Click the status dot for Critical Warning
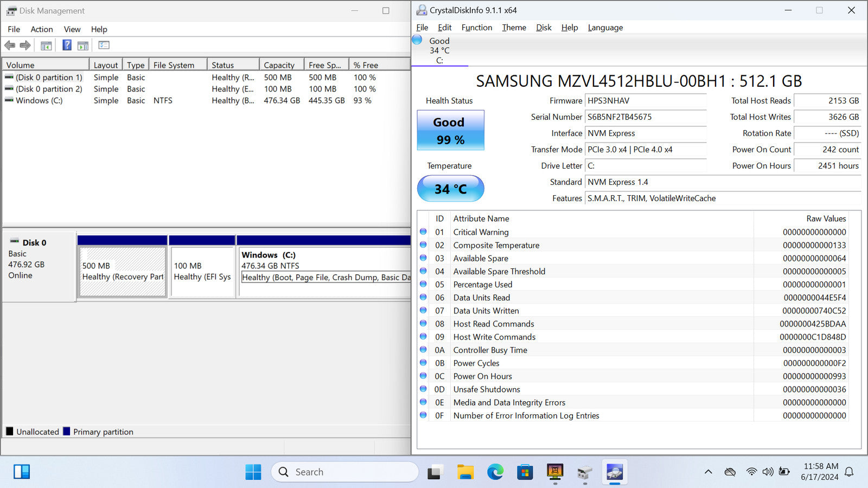The width and height of the screenshot is (868, 488). click(x=423, y=232)
